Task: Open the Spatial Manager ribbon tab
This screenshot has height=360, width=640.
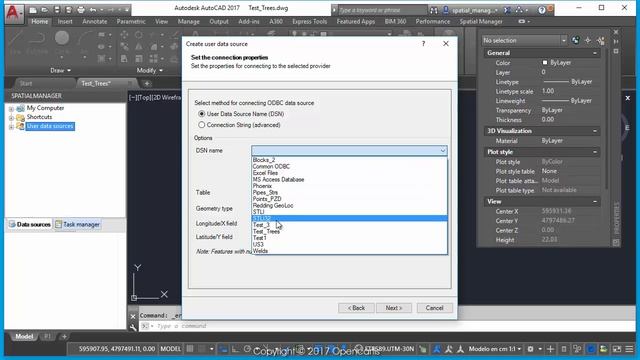Action: [x=481, y=22]
